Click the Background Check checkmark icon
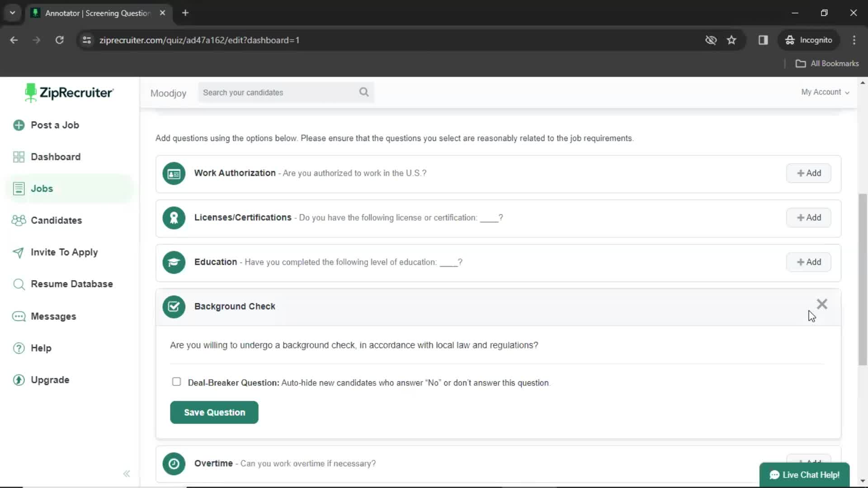This screenshot has width=868, height=488. 174,306
